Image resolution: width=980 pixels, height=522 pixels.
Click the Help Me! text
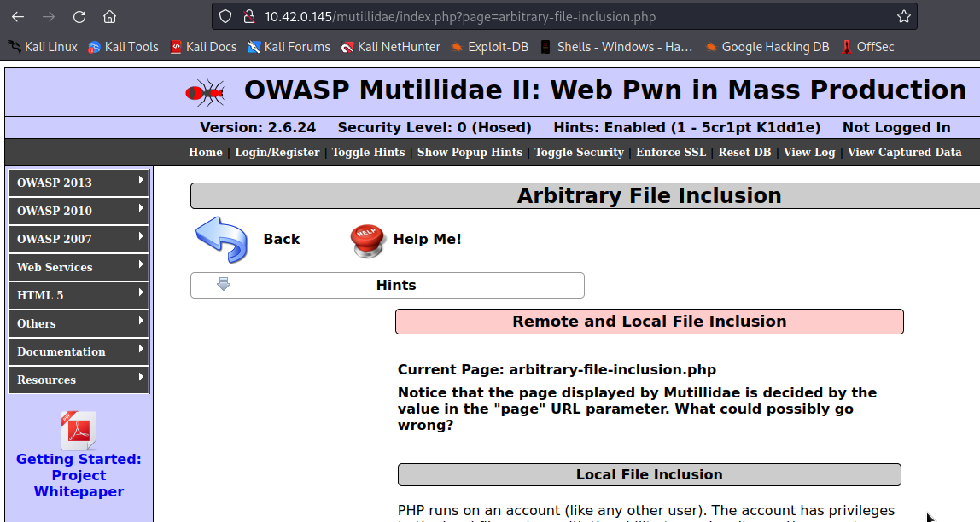tap(428, 239)
